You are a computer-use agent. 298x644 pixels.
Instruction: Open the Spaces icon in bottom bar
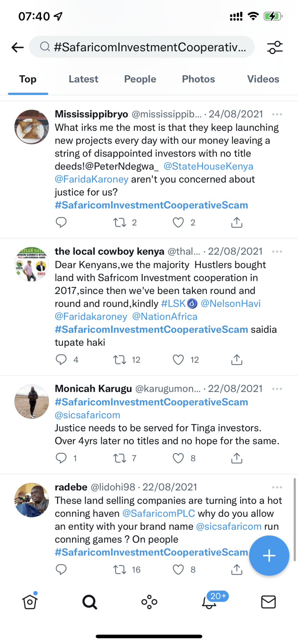149,602
